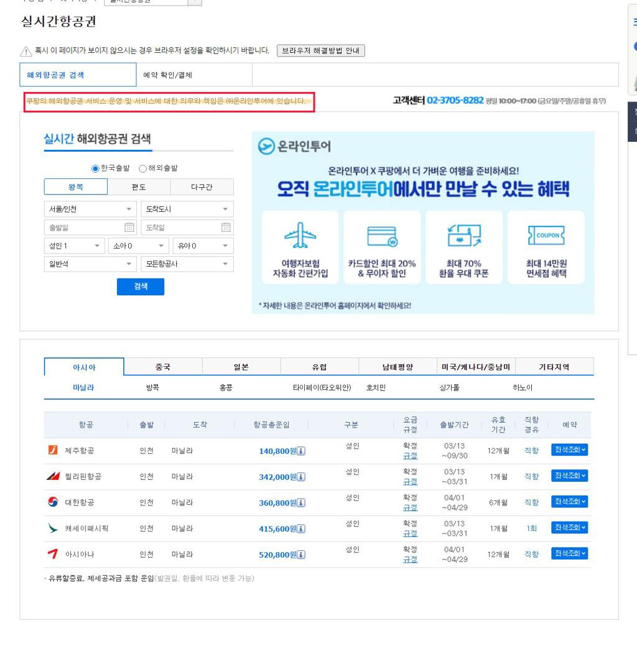The width and height of the screenshot is (637, 672).
Task: Click the Jeju Air airline logo
Action: [53, 449]
